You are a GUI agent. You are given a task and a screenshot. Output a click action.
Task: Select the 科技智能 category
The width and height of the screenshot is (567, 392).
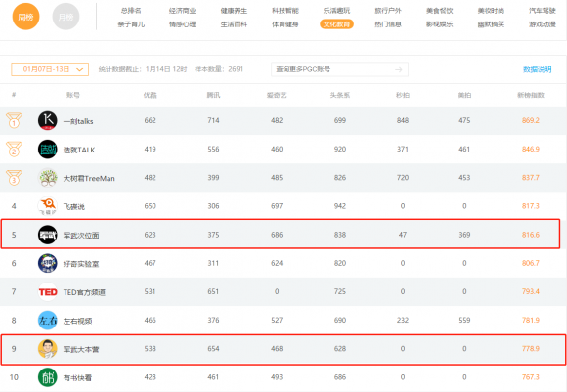tap(285, 11)
